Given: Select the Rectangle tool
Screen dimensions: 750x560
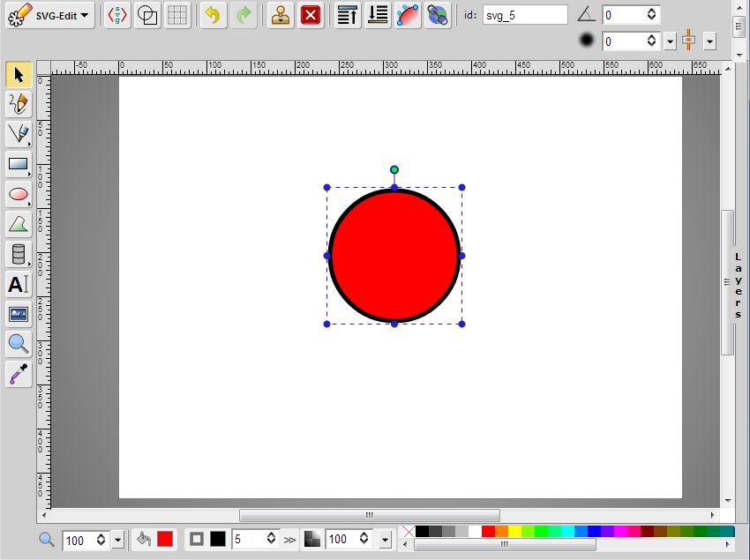Looking at the screenshot, I should 19,164.
